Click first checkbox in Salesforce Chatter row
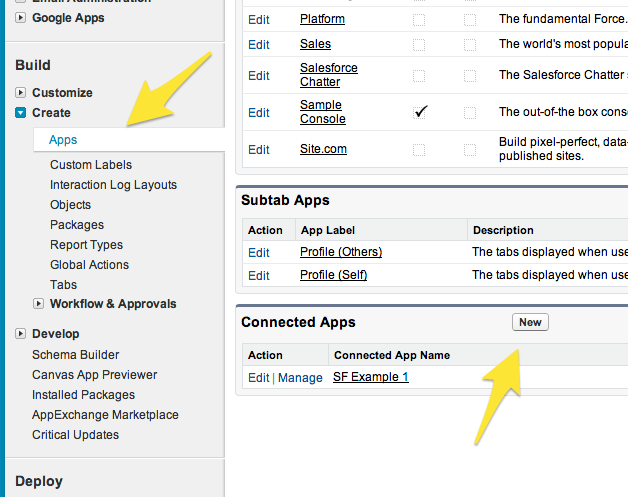Image resolution: width=628 pixels, height=497 pixels. tap(419, 76)
